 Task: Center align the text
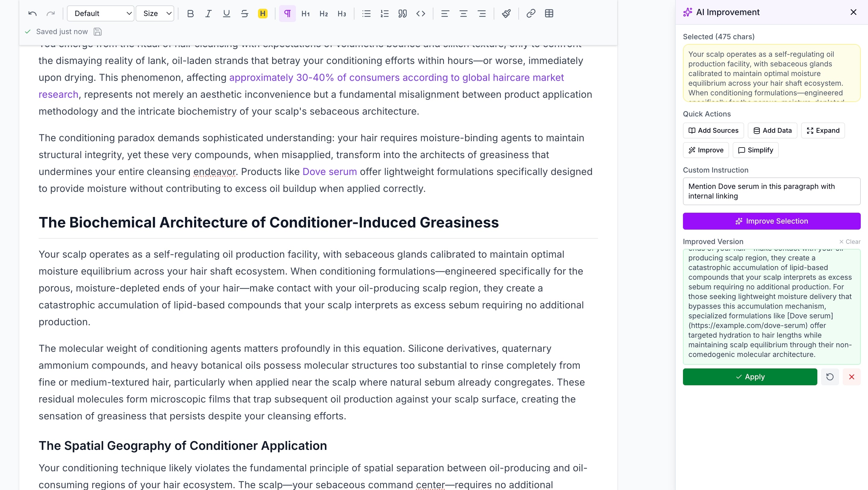pos(463,14)
